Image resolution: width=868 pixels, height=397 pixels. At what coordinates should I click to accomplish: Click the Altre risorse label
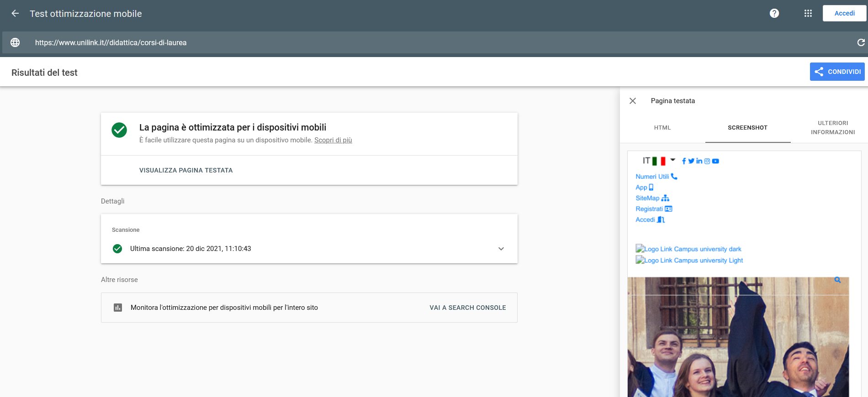(x=119, y=280)
